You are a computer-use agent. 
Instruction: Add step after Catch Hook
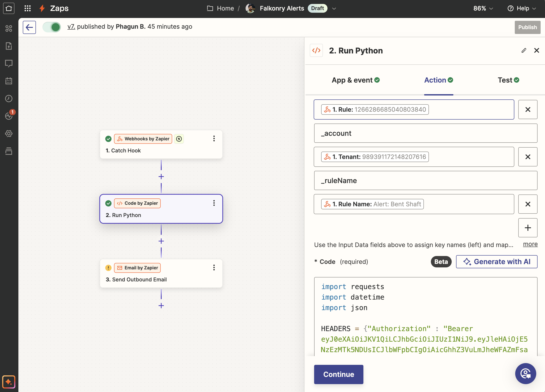pos(161,177)
